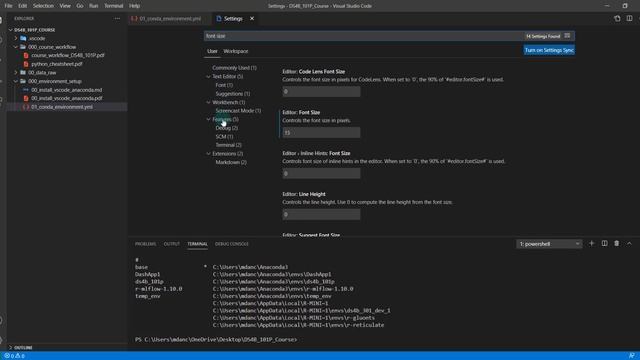Viewport: 640px width, 360px height.
Task: Select Screencast Mode (1) subcategory
Action: point(238,111)
